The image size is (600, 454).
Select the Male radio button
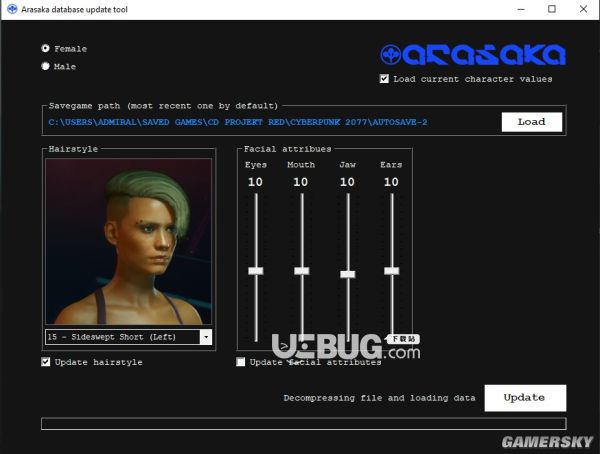(x=46, y=66)
